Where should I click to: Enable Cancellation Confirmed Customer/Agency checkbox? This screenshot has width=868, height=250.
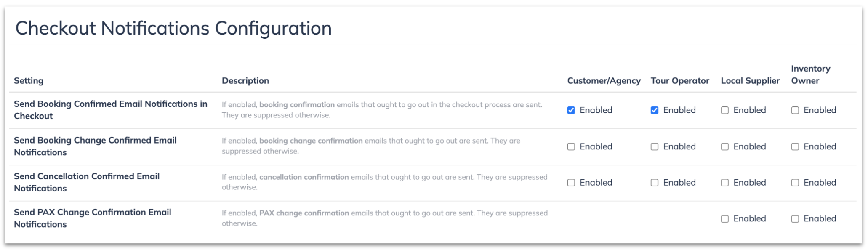point(571,183)
